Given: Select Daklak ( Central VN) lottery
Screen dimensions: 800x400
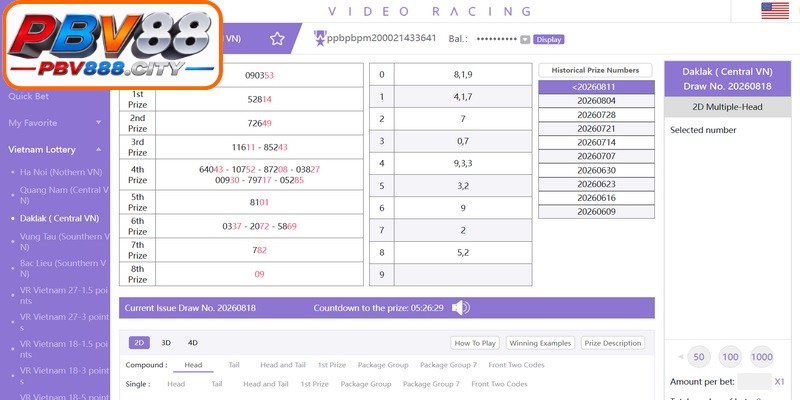Looking at the screenshot, I should [x=59, y=218].
